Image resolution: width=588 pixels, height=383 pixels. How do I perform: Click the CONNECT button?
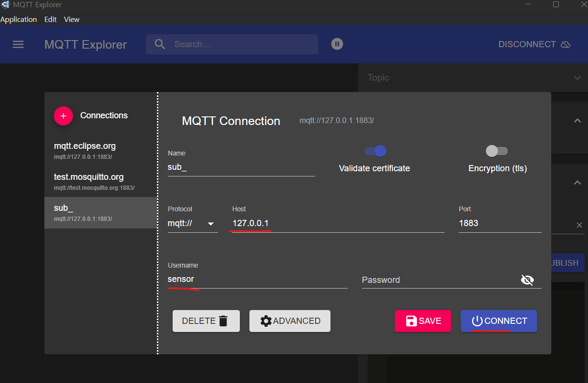click(x=499, y=321)
